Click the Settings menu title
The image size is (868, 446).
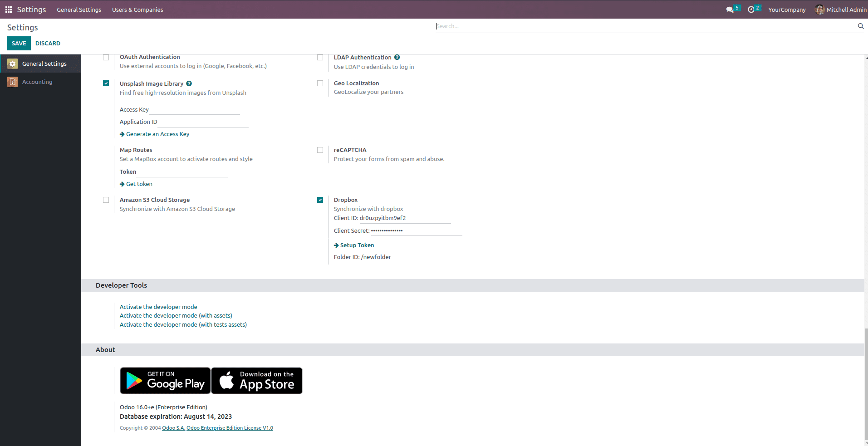tap(31, 9)
